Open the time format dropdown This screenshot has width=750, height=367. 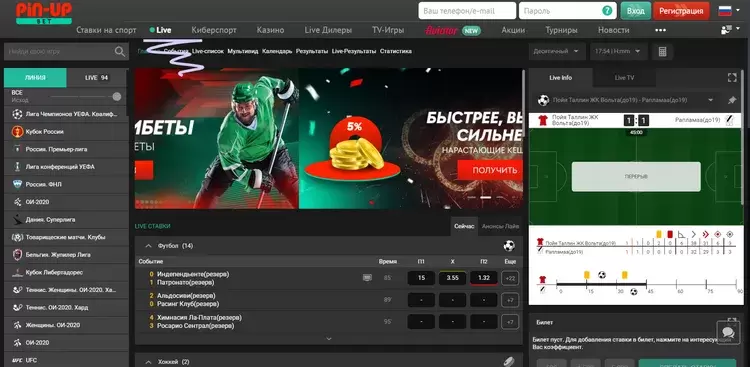pyautogui.click(x=618, y=52)
